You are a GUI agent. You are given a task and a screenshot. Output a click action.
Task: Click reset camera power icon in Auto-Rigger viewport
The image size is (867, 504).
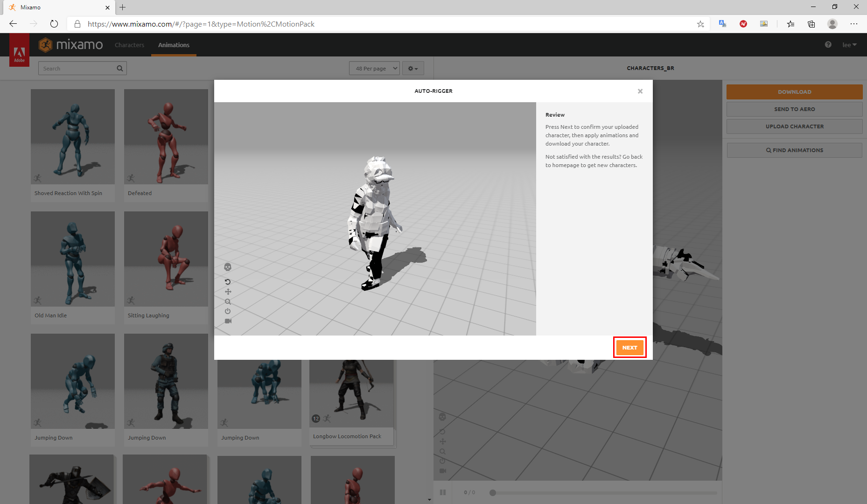point(228,311)
